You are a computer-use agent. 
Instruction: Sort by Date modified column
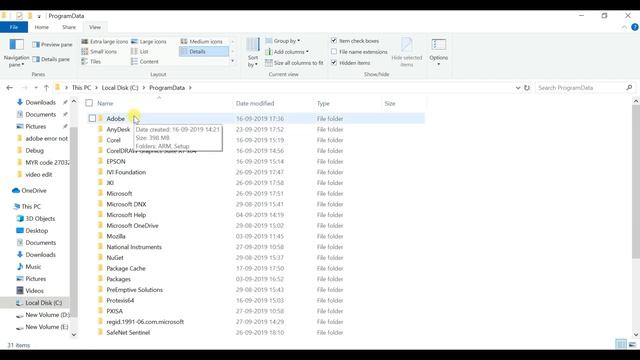click(x=255, y=104)
